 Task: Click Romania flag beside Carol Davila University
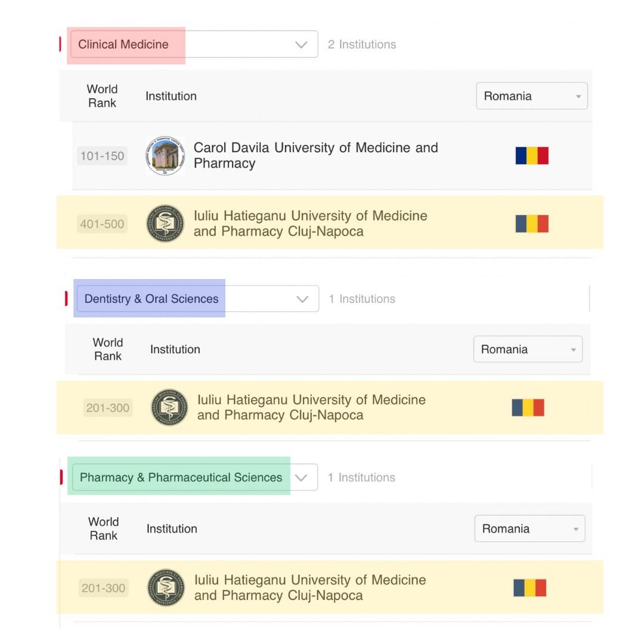pos(532,156)
